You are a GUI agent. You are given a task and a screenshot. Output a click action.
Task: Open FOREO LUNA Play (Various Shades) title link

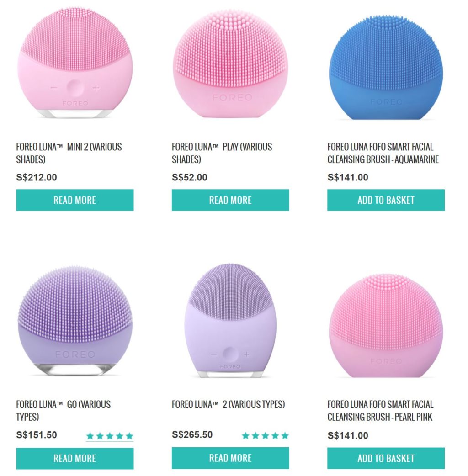[x=222, y=153]
